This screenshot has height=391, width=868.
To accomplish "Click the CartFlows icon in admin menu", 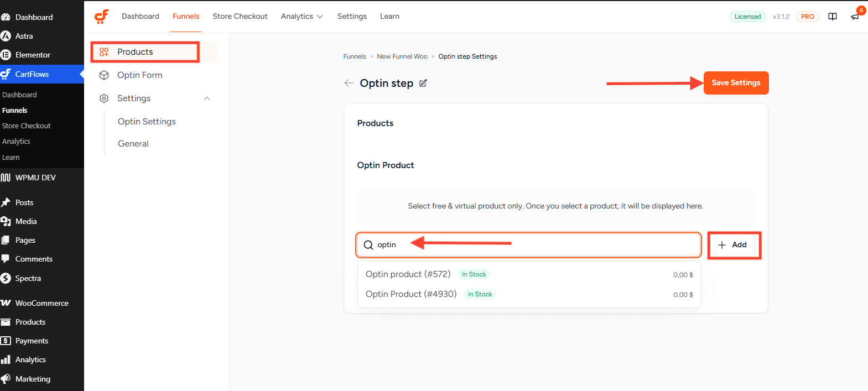I will 6,74.
